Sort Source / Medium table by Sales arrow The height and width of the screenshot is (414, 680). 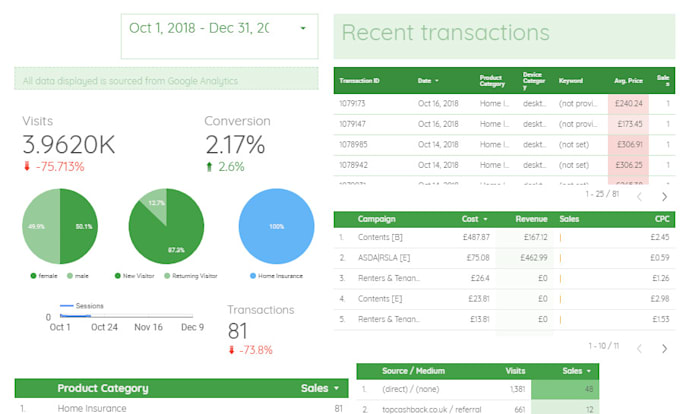pyautogui.click(x=588, y=371)
